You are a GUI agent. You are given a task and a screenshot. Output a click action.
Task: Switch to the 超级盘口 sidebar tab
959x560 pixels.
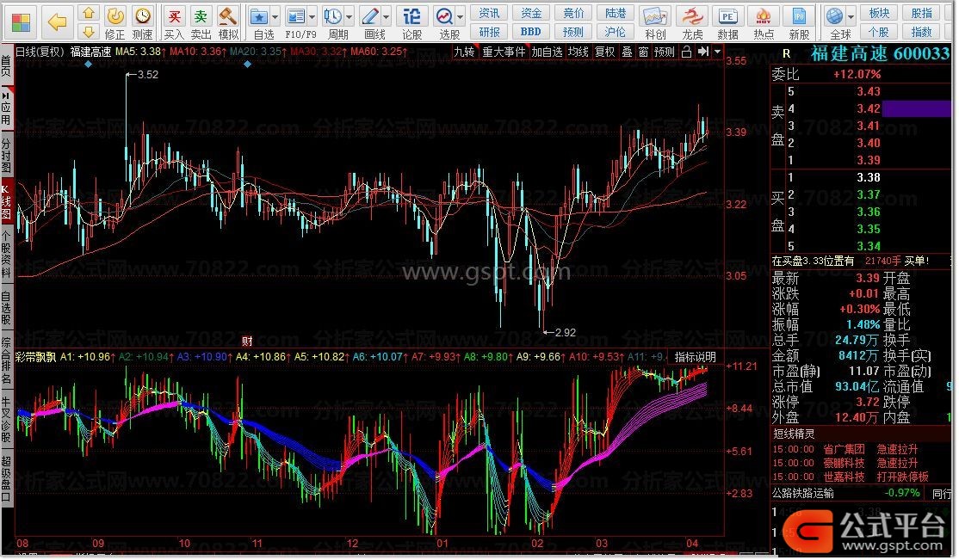[6, 478]
